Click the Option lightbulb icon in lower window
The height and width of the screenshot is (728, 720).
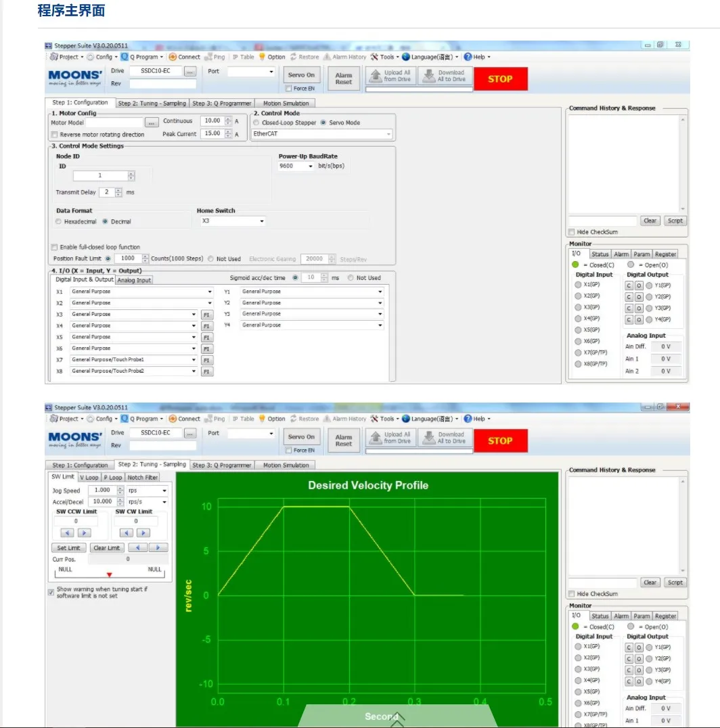point(263,419)
